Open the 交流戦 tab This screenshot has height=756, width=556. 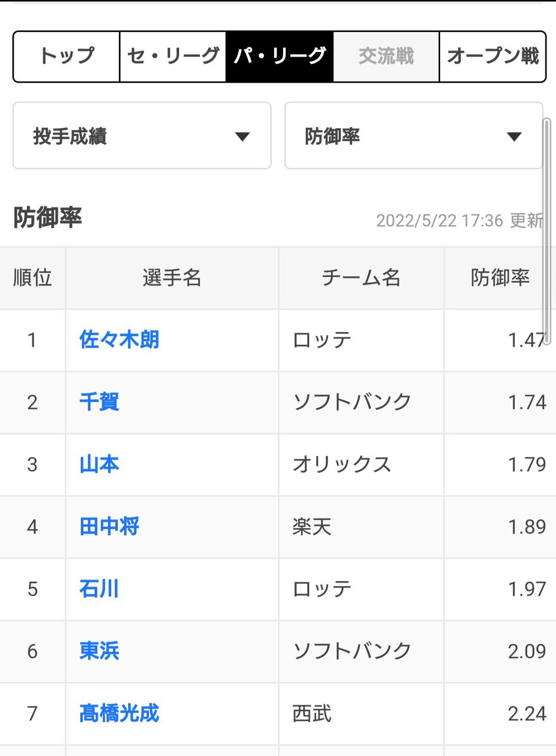[x=386, y=57]
